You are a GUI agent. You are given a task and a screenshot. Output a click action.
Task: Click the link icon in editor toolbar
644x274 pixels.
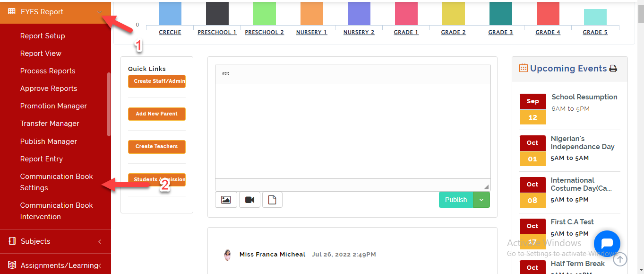pos(226,74)
